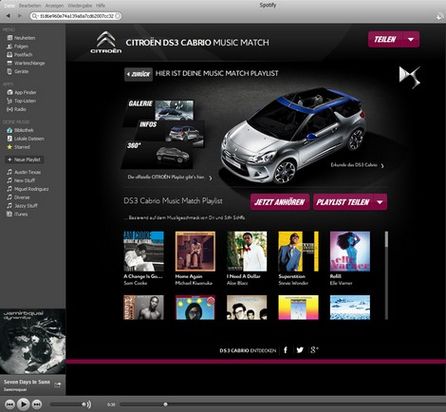Image resolution: width=446 pixels, height=412 pixels.
Task: Open Refill by Elle Varner cover
Action: (350, 251)
